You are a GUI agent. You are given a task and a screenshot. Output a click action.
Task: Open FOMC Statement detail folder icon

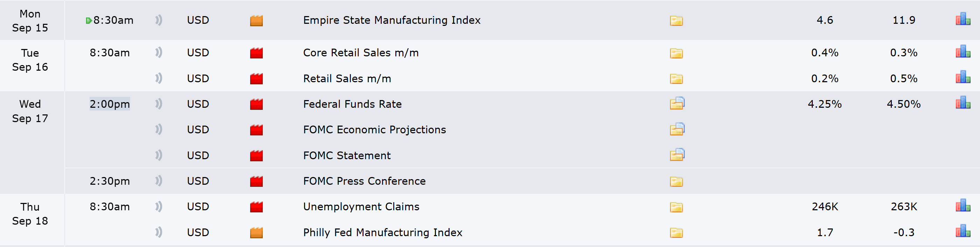(677, 155)
